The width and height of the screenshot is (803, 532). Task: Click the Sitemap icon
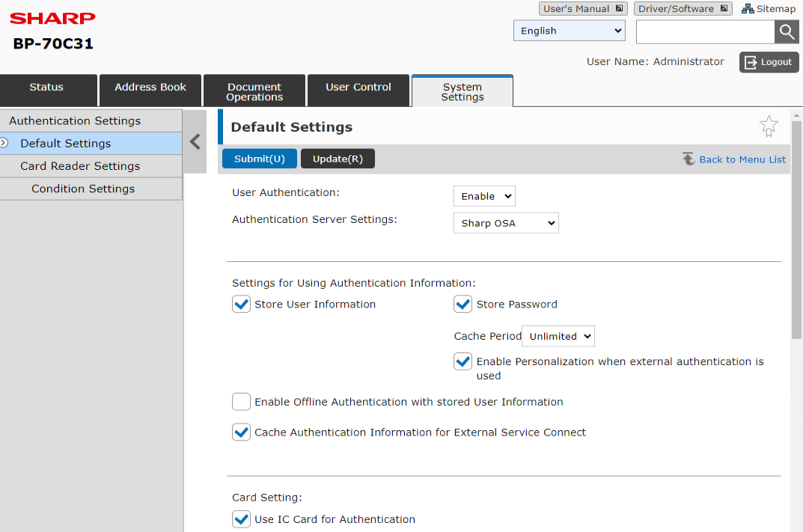pyautogui.click(x=746, y=8)
